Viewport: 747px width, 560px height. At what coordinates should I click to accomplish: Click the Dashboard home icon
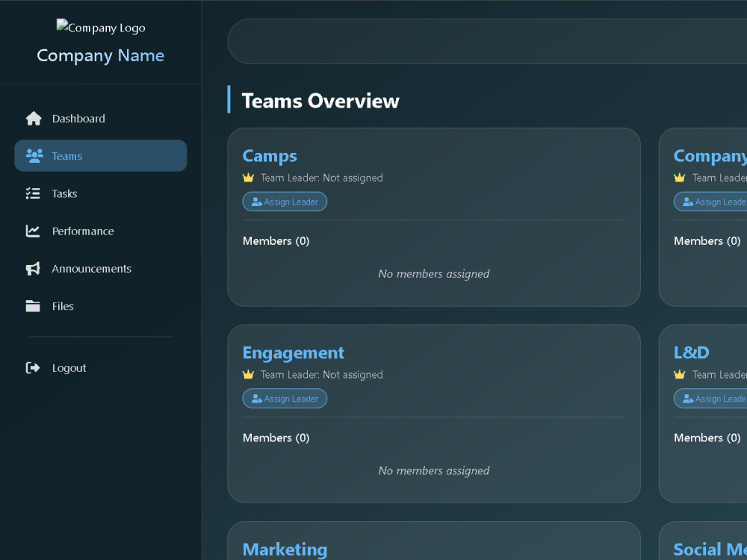click(34, 119)
